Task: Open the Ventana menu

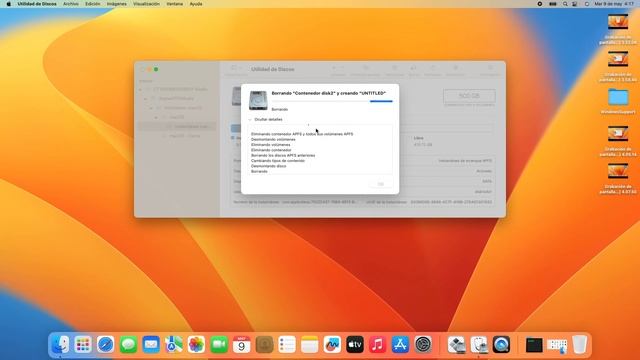Action: [x=175, y=4]
